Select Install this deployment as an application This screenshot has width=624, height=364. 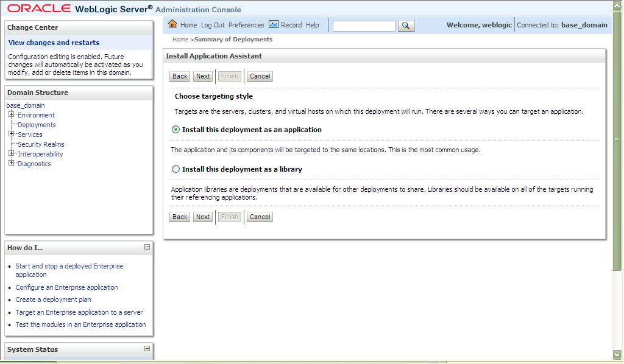point(175,130)
